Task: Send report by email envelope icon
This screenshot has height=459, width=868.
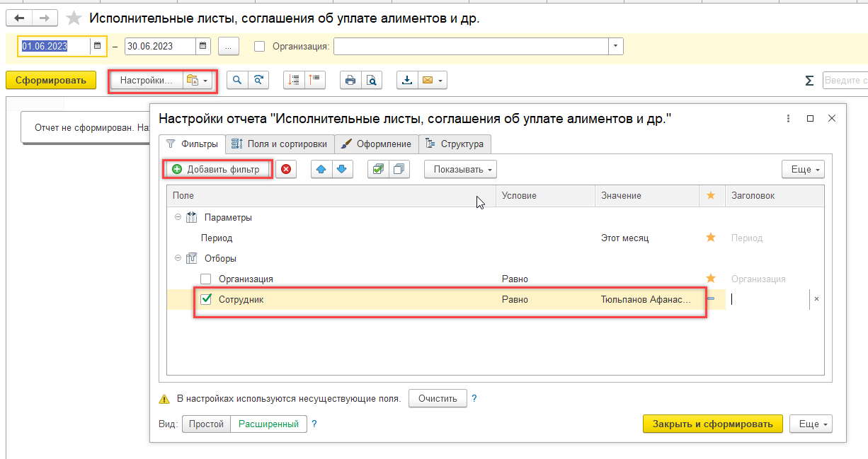Action: click(432, 80)
